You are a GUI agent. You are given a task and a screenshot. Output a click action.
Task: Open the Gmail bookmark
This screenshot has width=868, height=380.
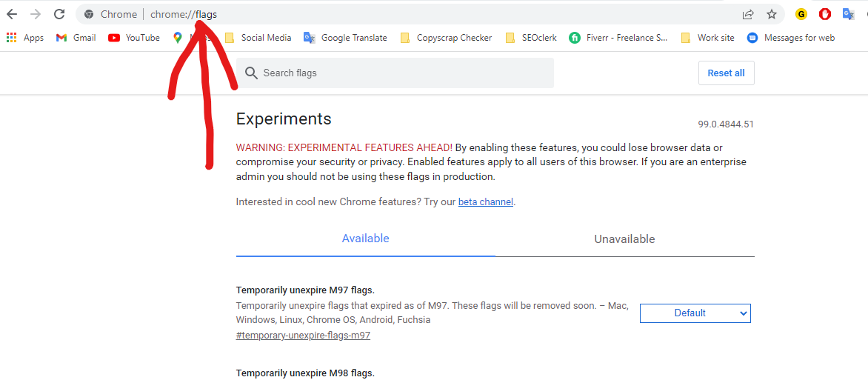tap(76, 38)
